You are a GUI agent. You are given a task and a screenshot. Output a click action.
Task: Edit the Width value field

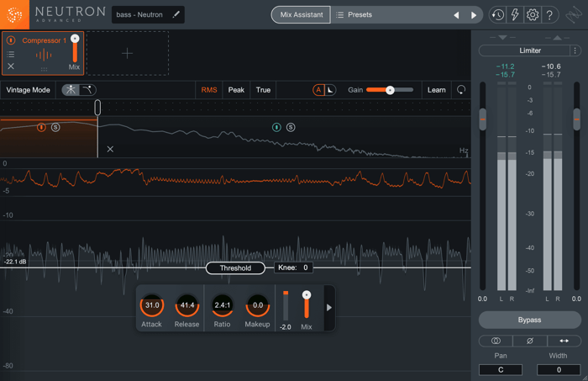(x=559, y=370)
